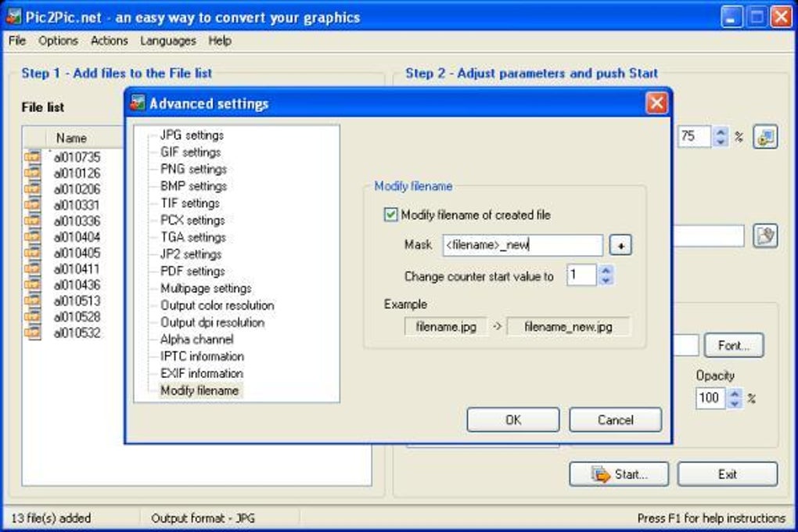This screenshot has width=798, height=532.
Task: Select file al010436 in the File list
Action: [77, 285]
